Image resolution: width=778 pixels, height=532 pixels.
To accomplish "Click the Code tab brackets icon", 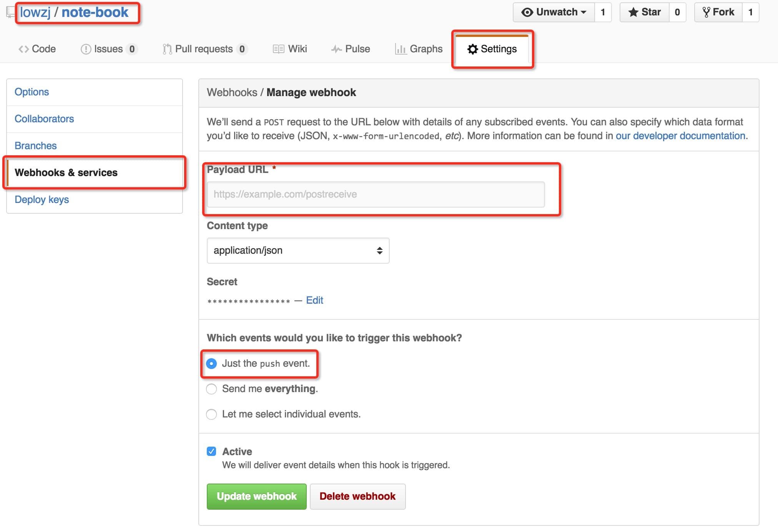I will click(23, 49).
